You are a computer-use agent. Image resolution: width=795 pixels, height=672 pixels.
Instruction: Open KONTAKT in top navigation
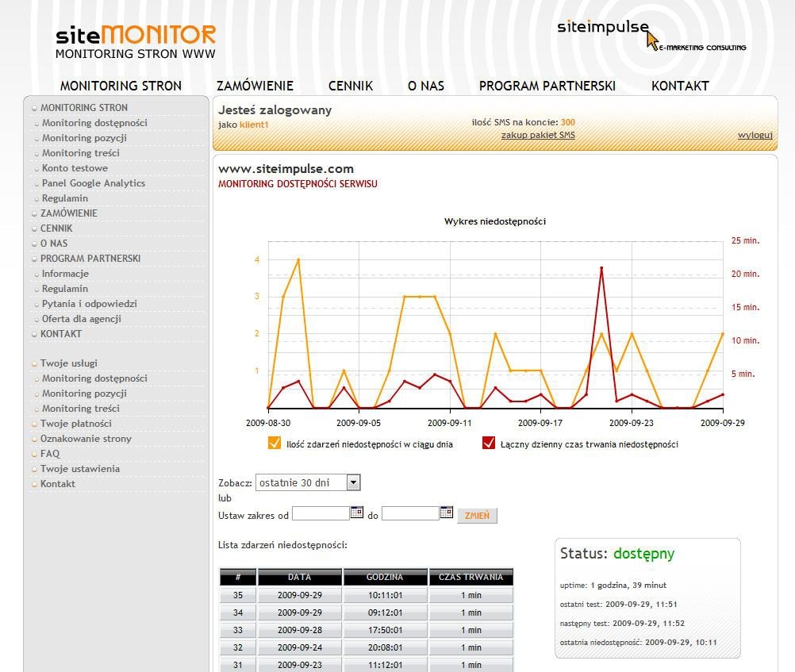click(x=680, y=86)
